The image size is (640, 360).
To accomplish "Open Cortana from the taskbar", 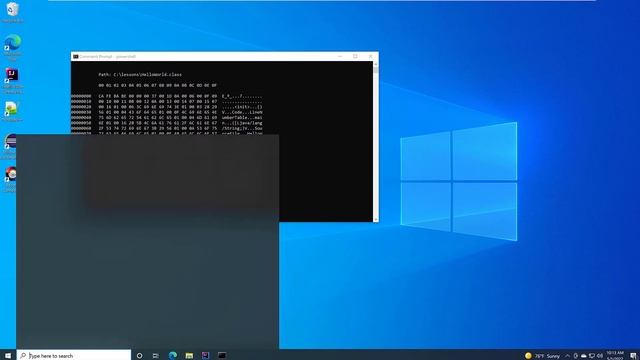I will 140,356.
